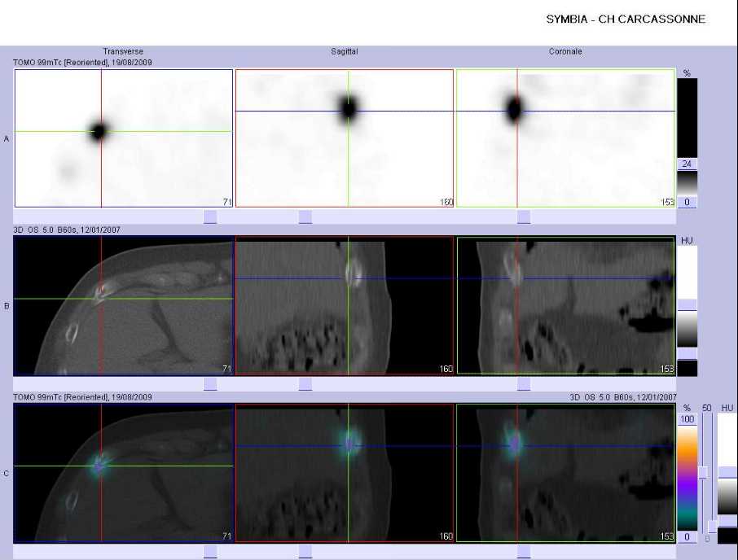This screenshot has width=738, height=560.
Task: Select the row A transverse SPECT image
Action: 124,138
